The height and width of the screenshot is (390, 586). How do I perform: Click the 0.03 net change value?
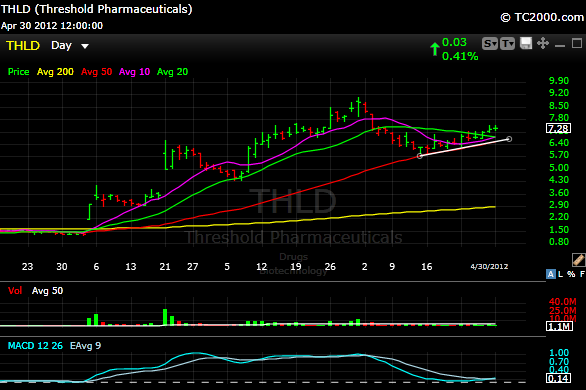[454, 42]
